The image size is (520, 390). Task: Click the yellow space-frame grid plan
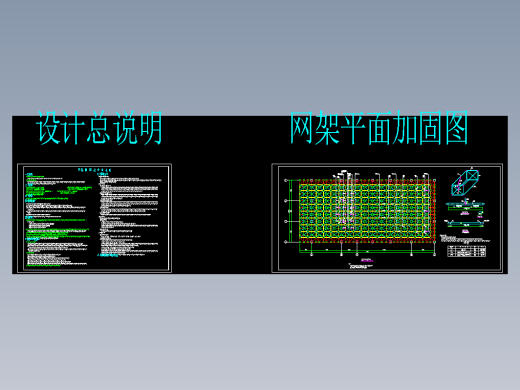[x=367, y=210]
